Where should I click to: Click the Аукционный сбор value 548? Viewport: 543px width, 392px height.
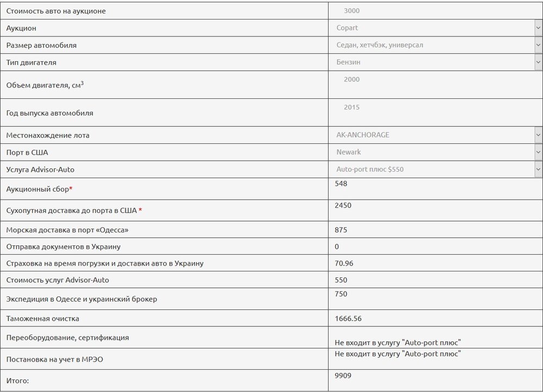pyautogui.click(x=341, y=184)
